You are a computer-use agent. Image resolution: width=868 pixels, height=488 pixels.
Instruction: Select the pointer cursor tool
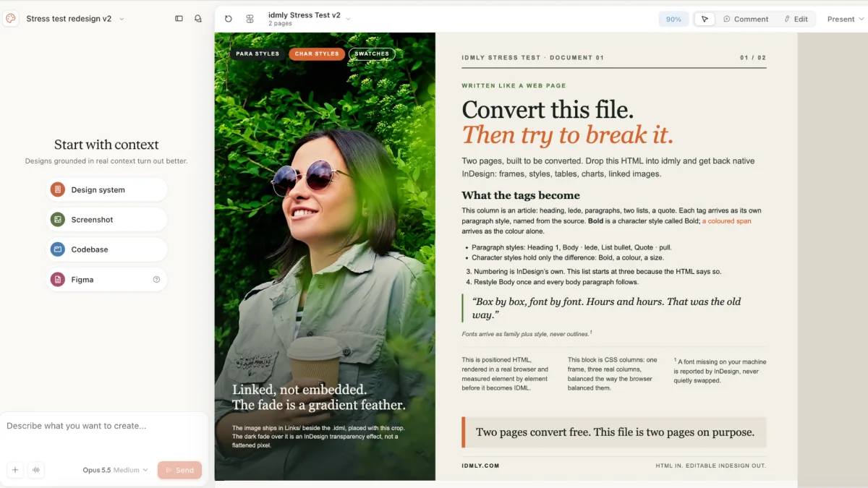point(705,19)
